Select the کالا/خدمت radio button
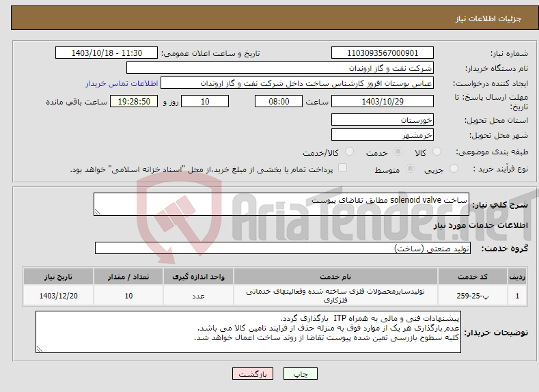 [x=349, y=152]
